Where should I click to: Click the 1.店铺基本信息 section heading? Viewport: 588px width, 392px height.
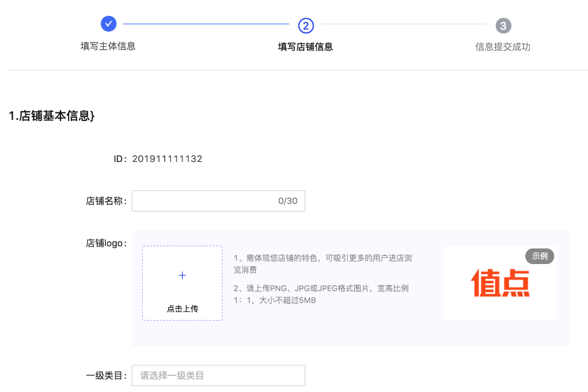(50, 116)
